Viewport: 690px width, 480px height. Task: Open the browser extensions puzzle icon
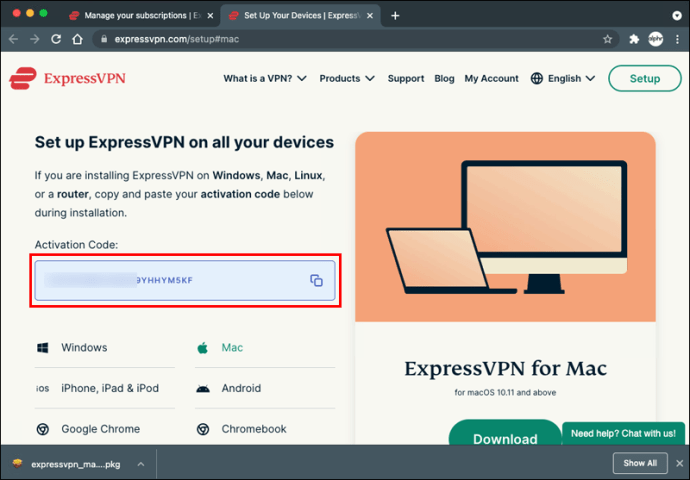pos(634,39)
